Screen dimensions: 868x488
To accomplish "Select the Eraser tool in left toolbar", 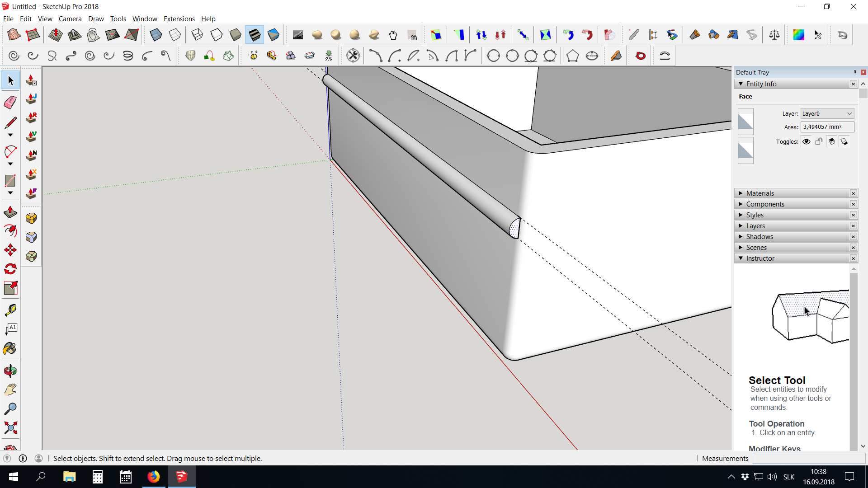I will click(10, 102).
